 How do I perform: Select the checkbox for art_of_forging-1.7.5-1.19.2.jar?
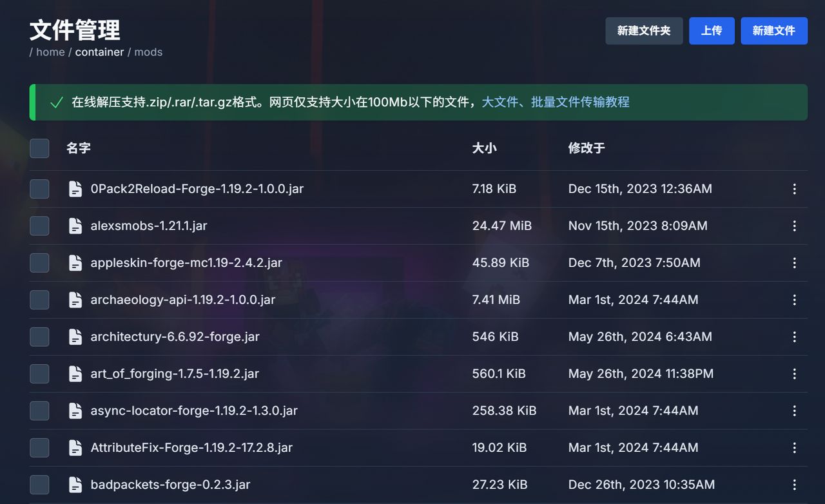[39, 374]
